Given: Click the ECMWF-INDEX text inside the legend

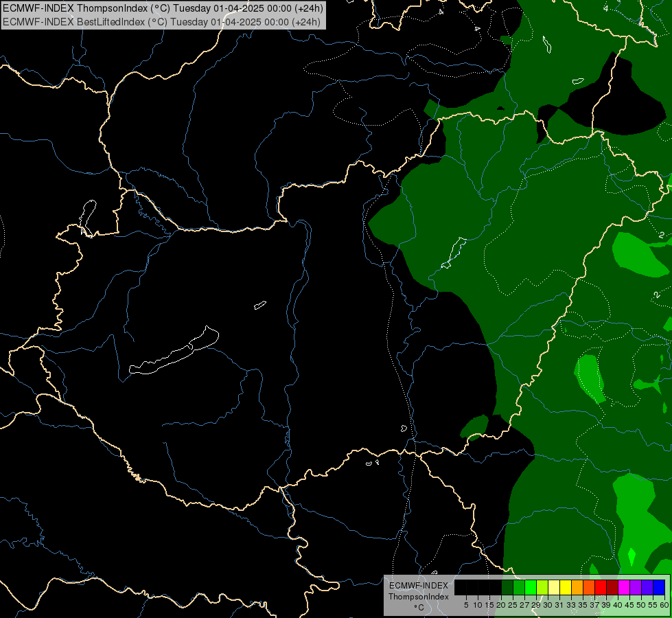Looking at the screenshot, I should 418,586.
